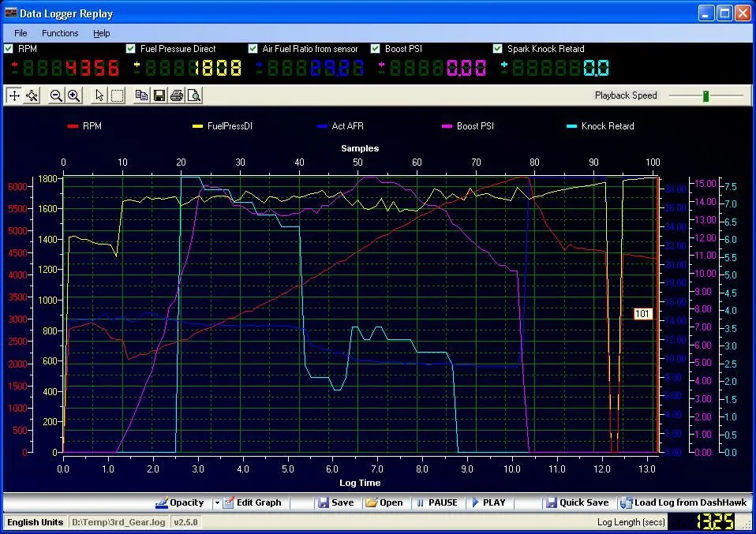Uncheck Spark Knock Retard checkbox
The height and width of the screenshot is (534, 756).
498,49
